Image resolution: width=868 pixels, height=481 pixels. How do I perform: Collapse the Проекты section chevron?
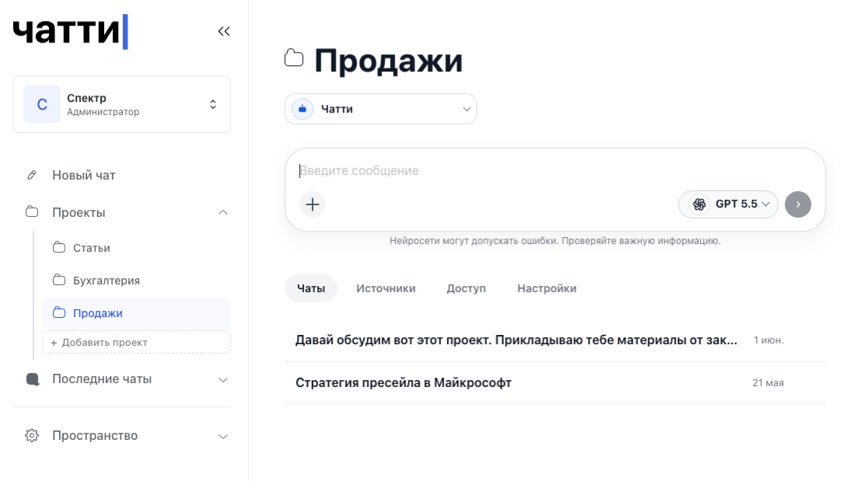coord(223,212)
